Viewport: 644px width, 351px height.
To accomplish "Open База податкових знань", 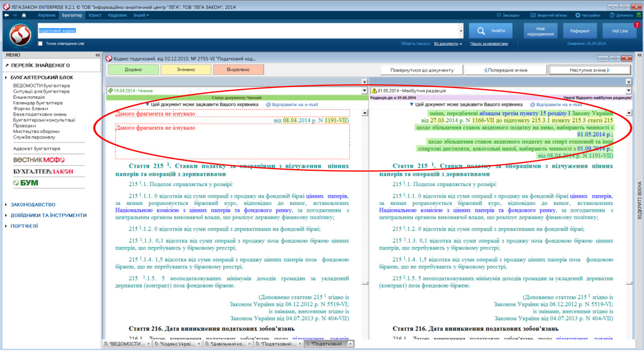I will tap(39, 114).
